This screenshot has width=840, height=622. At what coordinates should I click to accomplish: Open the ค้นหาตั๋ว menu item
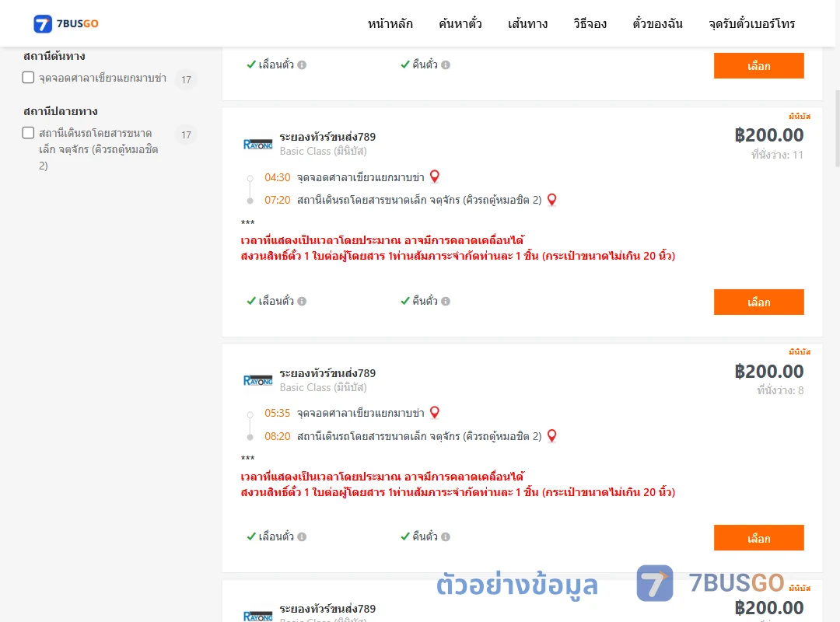click(460, 23)
